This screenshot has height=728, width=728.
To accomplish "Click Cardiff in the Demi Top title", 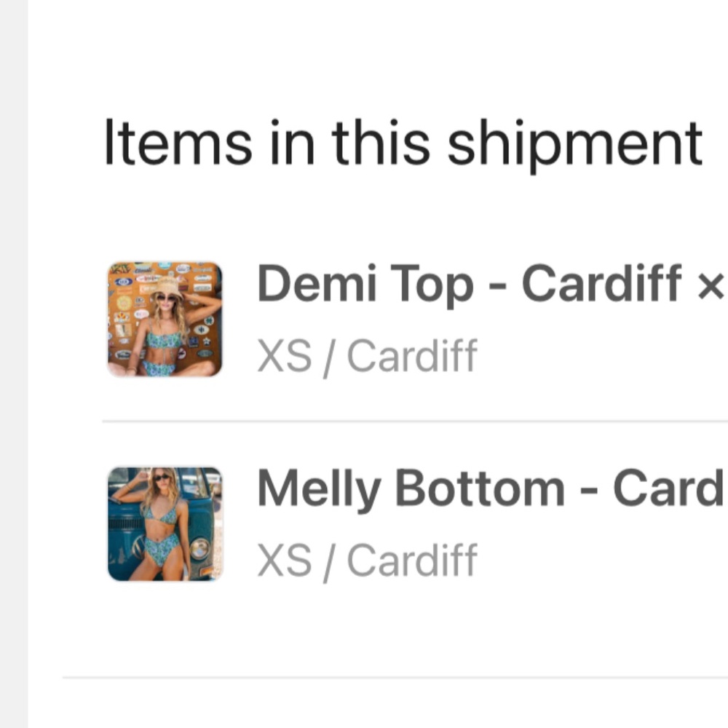I will coord(601,284).
